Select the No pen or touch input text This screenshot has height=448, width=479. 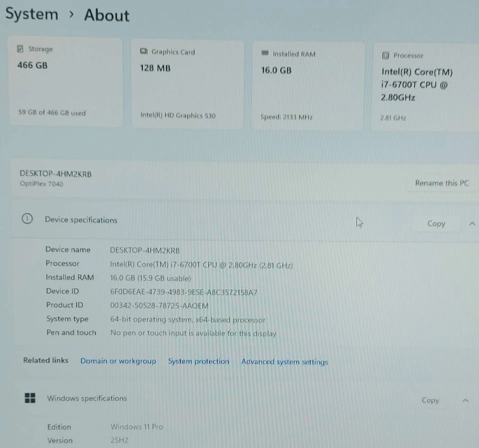pos(193,333)
